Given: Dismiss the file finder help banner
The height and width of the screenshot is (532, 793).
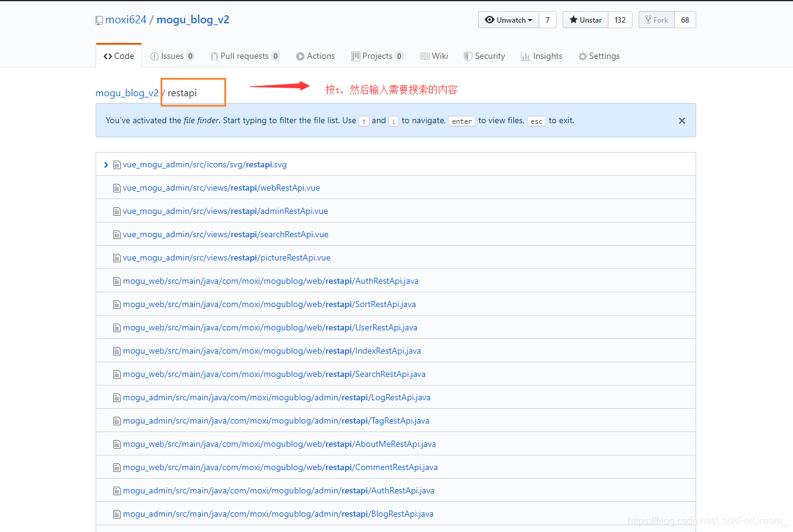Looking at the screenshot, I should [x=682, y=121].
